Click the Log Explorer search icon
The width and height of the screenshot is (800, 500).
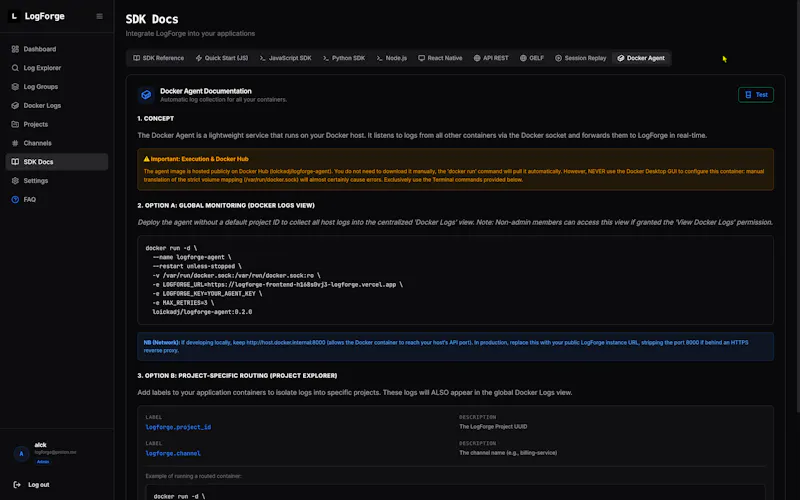pos(15,68)
